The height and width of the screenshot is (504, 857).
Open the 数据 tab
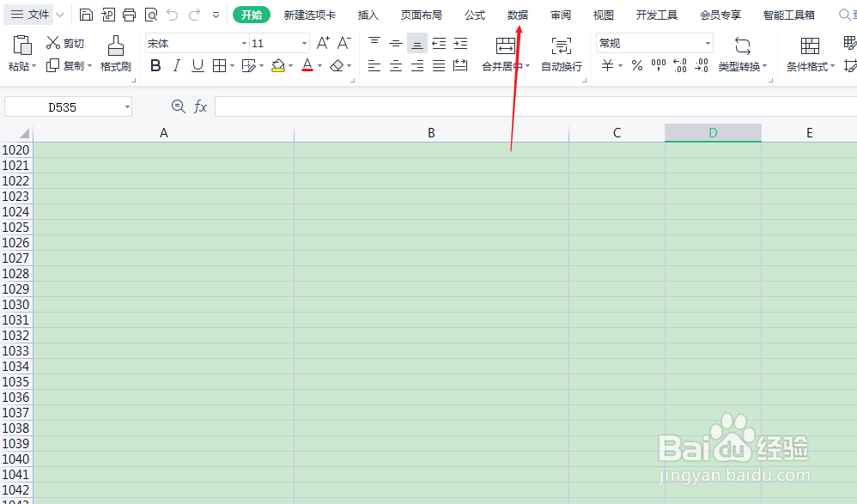pyautogui.click(x=518, y=15)
